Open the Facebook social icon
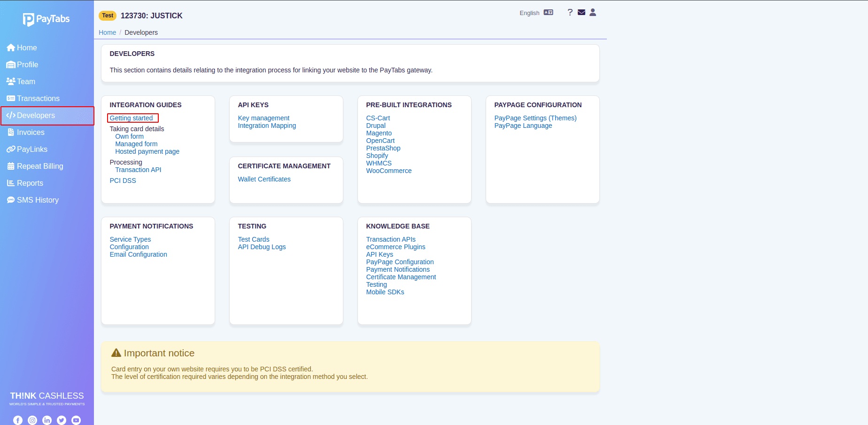 (18, 420)
